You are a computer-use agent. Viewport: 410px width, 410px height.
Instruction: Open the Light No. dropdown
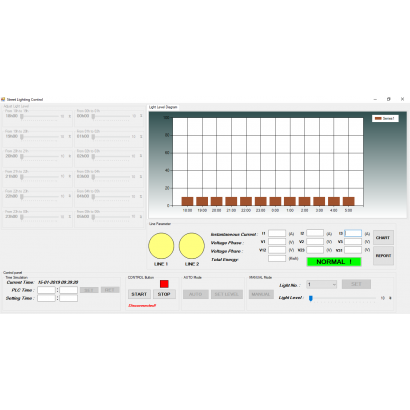tap(322, 284)
